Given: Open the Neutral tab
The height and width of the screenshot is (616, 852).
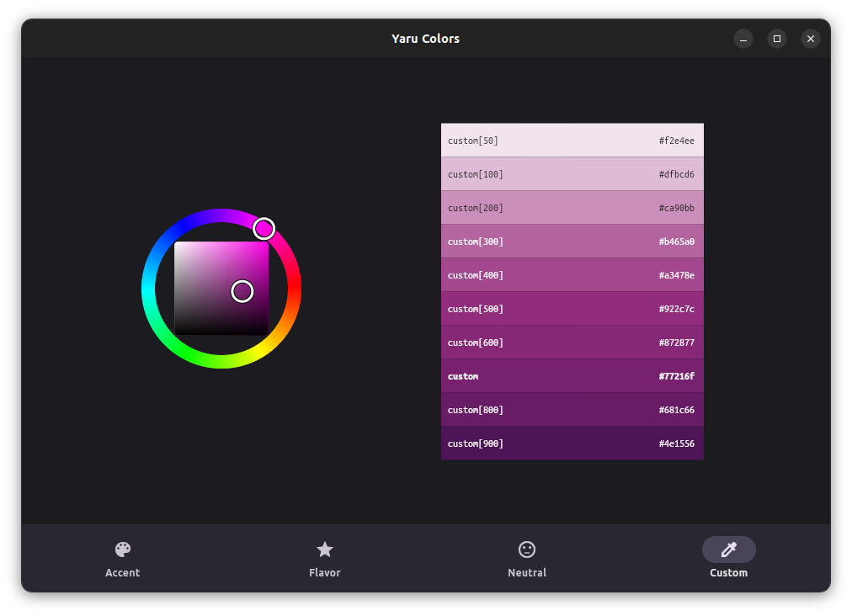Looking at the screenshot, I should tap(526, 559).
